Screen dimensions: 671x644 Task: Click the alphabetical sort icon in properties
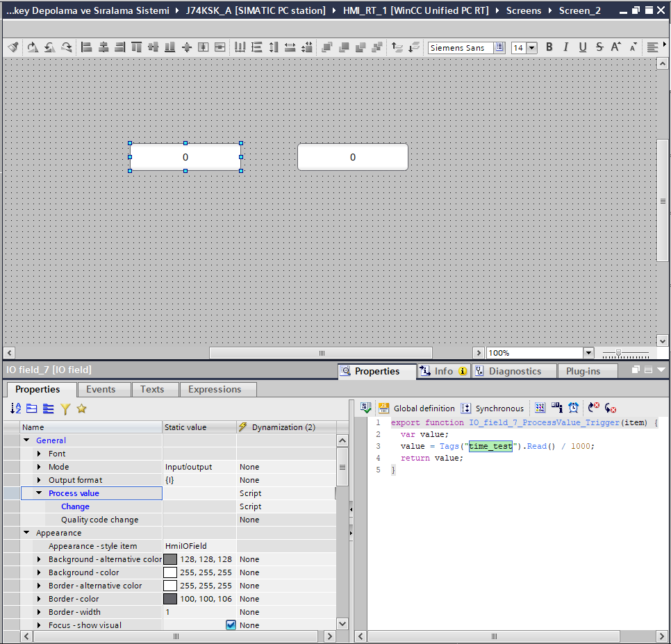[x=15, y=408]
